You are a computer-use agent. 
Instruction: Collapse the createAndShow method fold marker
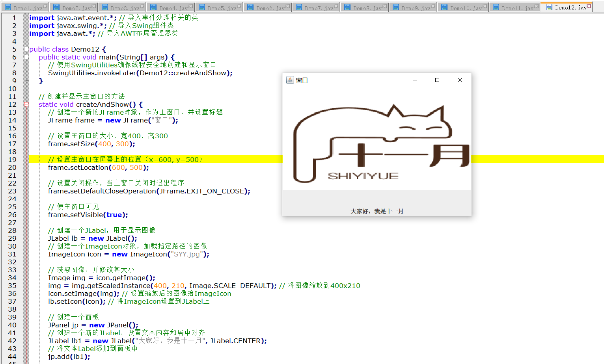pos(26,104)
